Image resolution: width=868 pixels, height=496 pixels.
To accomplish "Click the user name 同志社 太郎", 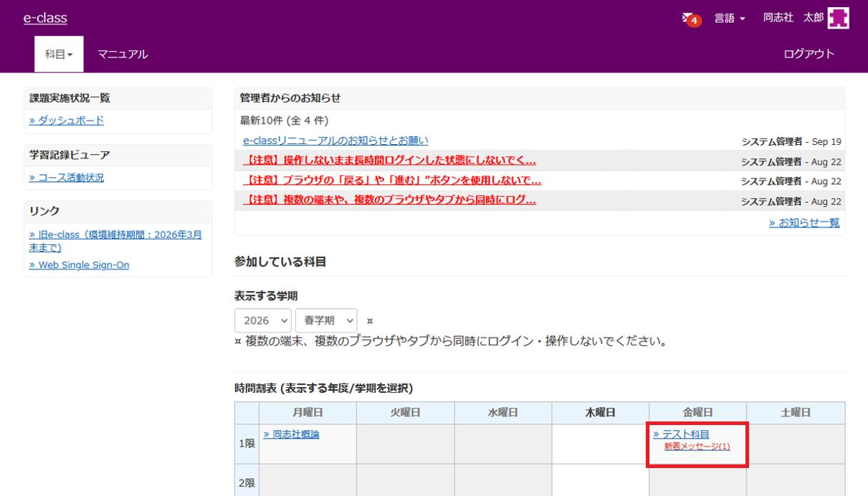I will [793, 18].
